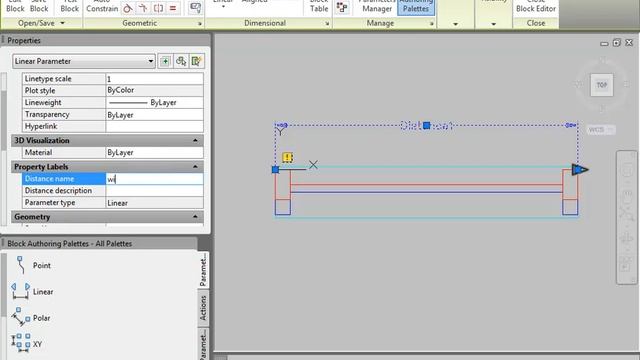Image resolution: width=640 pixels, height=360 pixels.
Task: Click the blue arrow grip on the parameter
Action: pyautogui.click(x=580, y=169)
